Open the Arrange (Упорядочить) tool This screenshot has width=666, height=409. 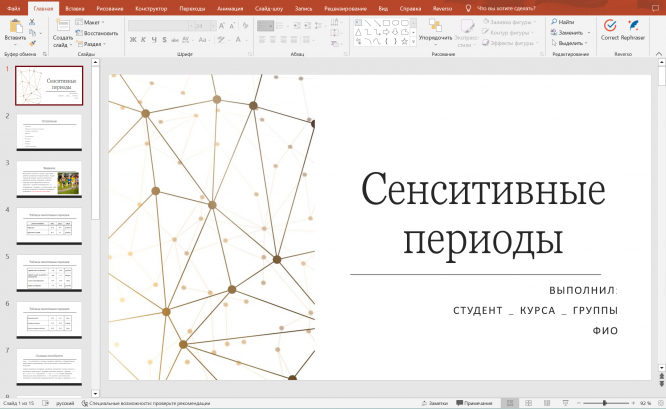[x=435, y=28]
